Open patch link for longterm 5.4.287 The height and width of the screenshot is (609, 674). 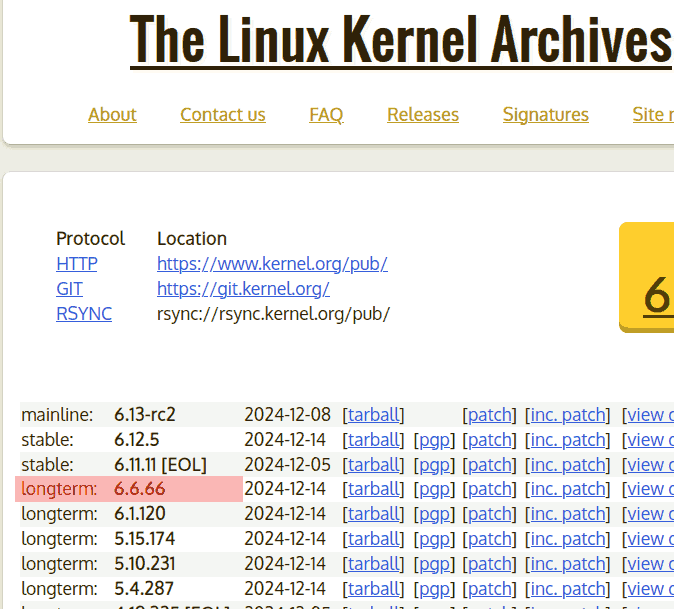pyautogui.click(x=490, y=589)
